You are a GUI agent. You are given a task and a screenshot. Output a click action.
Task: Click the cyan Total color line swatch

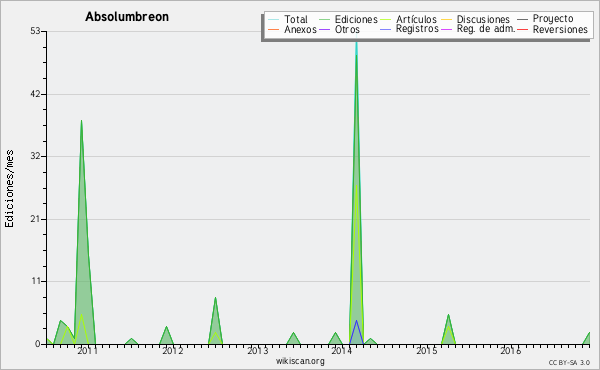click(x=274, y=19)
